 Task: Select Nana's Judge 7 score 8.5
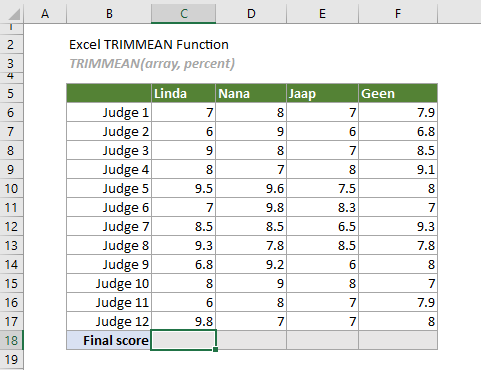251,226
